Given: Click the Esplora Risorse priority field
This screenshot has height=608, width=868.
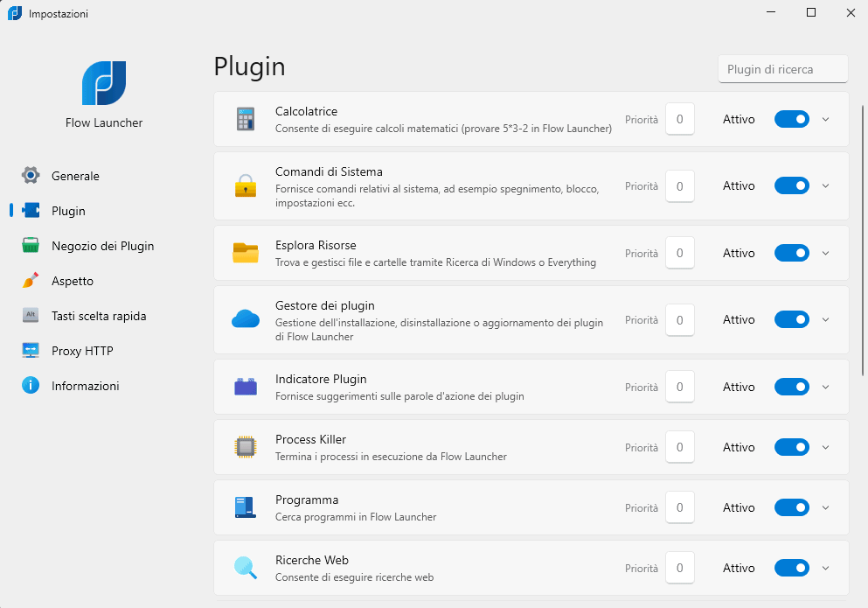Looking at the screenshot, I should [x=680, y=253].
